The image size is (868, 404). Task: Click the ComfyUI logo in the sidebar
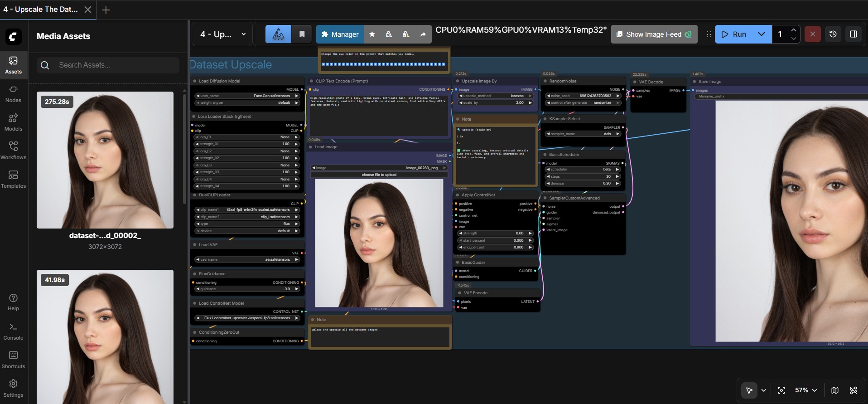13,36
